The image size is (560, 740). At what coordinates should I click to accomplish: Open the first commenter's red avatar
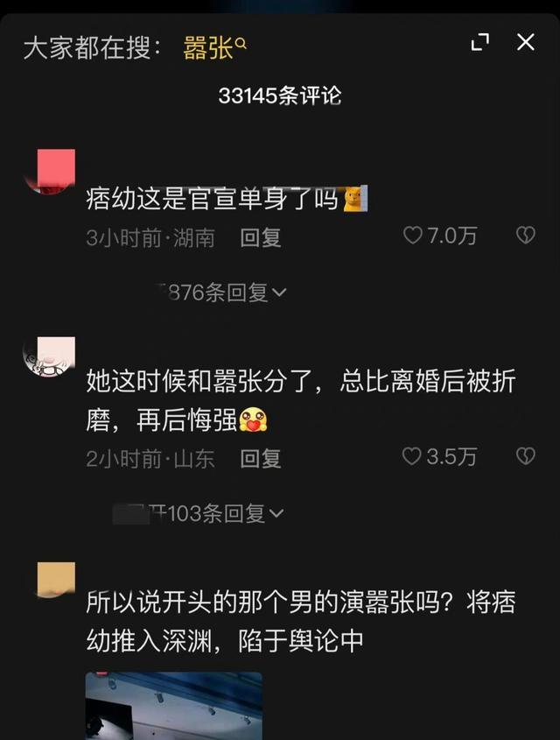(x=50, y=172)
